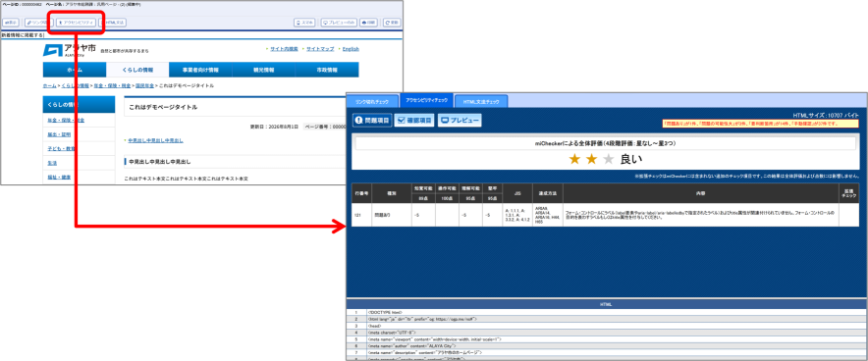Switch to the アクセシビリティチェック tab

point(426,101)
